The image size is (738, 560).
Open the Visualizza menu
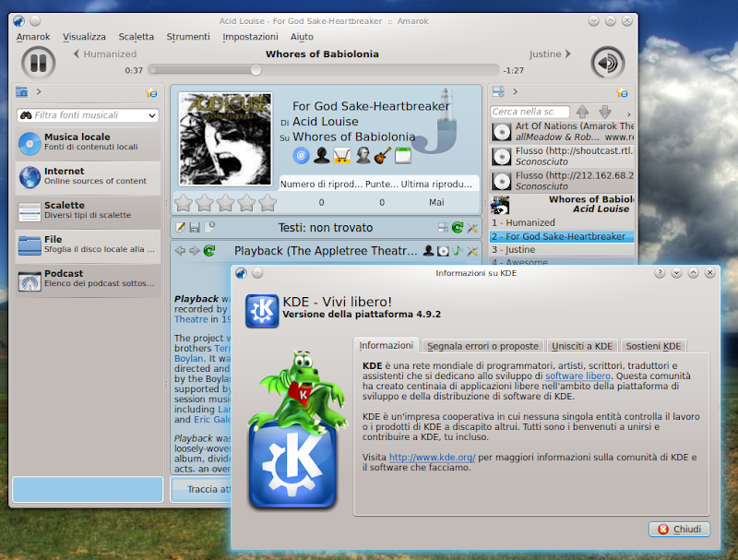click(x=84, y=37)
